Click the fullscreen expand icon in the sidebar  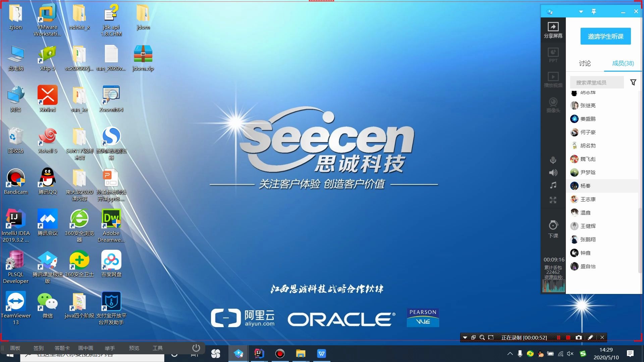point(553,200)
